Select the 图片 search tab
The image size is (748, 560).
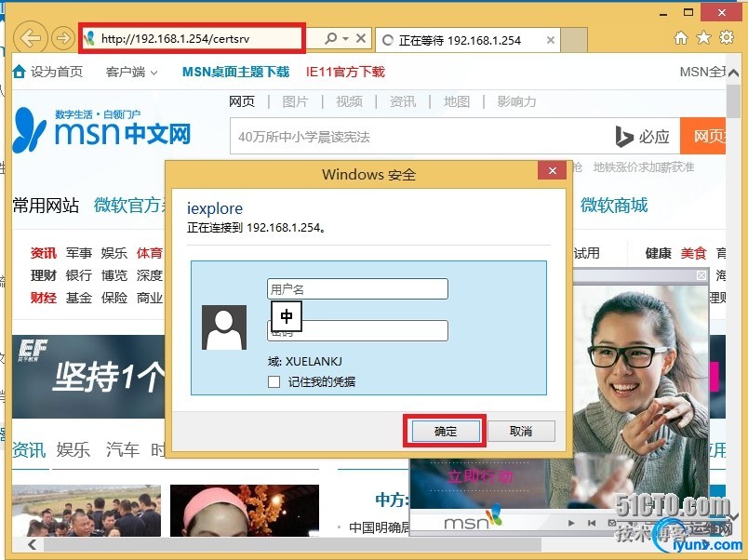295,101
